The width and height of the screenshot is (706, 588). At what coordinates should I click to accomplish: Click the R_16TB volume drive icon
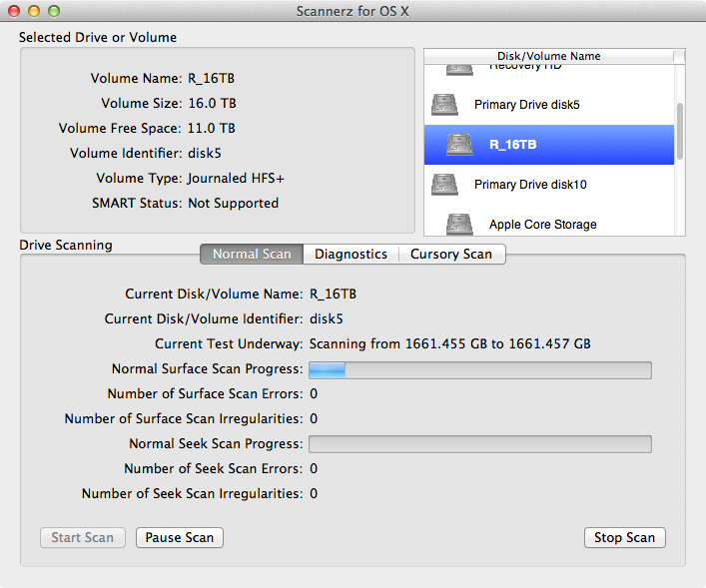tap(459, 145)
